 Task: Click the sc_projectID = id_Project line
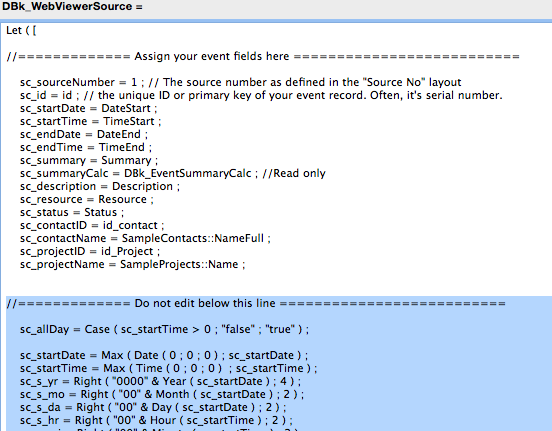90,252
